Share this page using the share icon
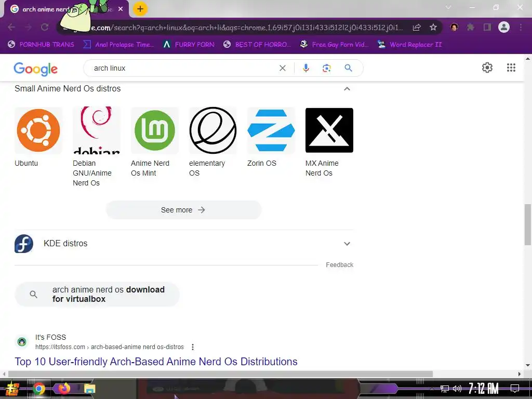The image size is (532, 399). [417, 28]
